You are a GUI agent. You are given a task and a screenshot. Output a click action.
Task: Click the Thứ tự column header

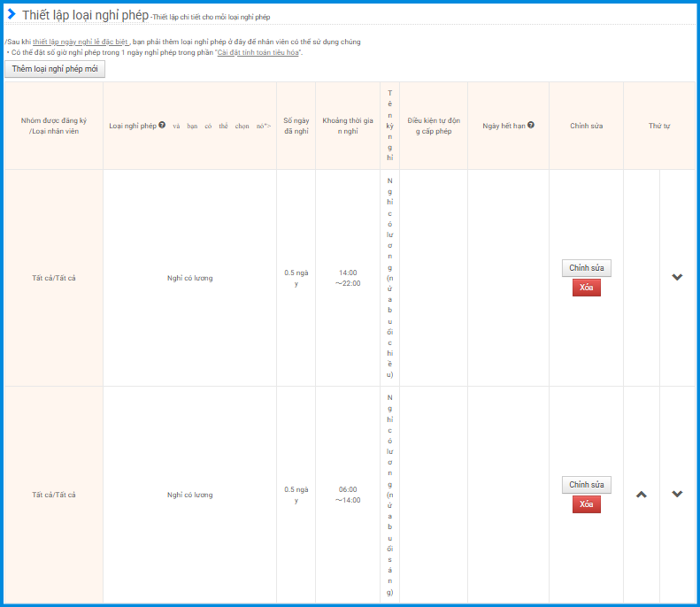coord(658,126)
